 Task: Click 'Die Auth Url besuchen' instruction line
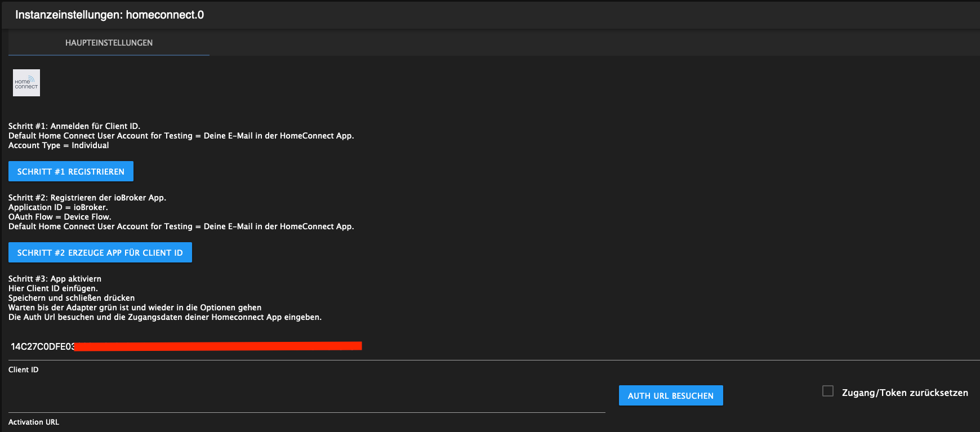[165, 317]
